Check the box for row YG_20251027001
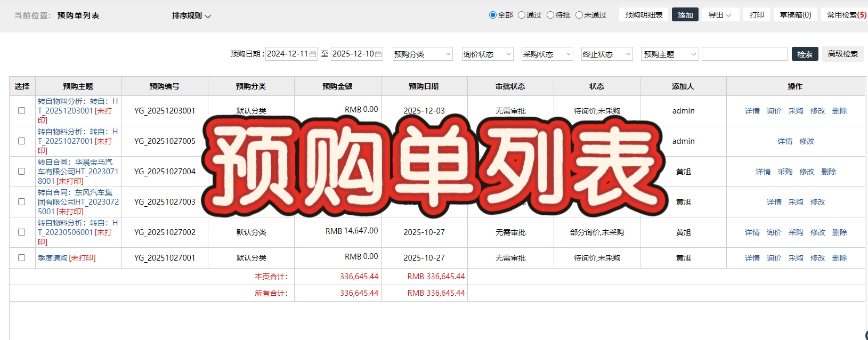Screen dimensions: 868x340 [22, 258]
